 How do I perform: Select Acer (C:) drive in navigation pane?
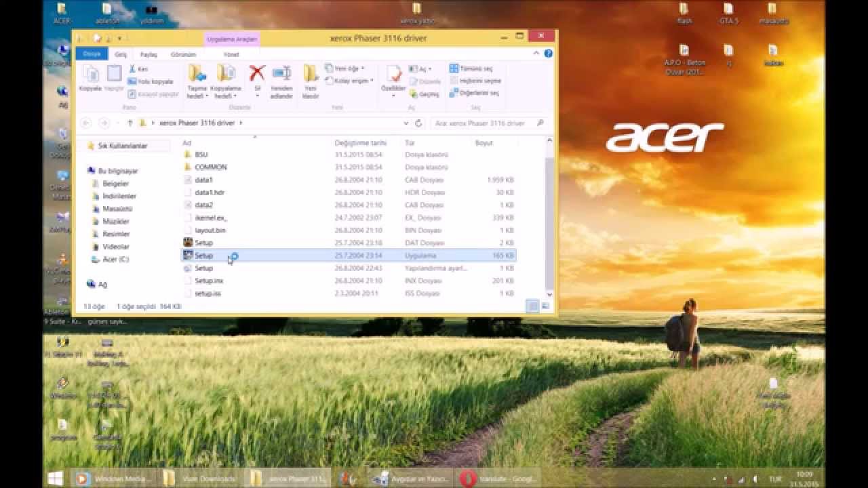115,260
